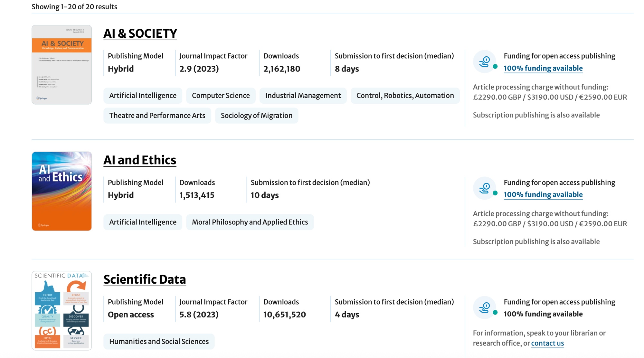Click AI and Ethics' 100% funding available link

click(x=543, y=195)
